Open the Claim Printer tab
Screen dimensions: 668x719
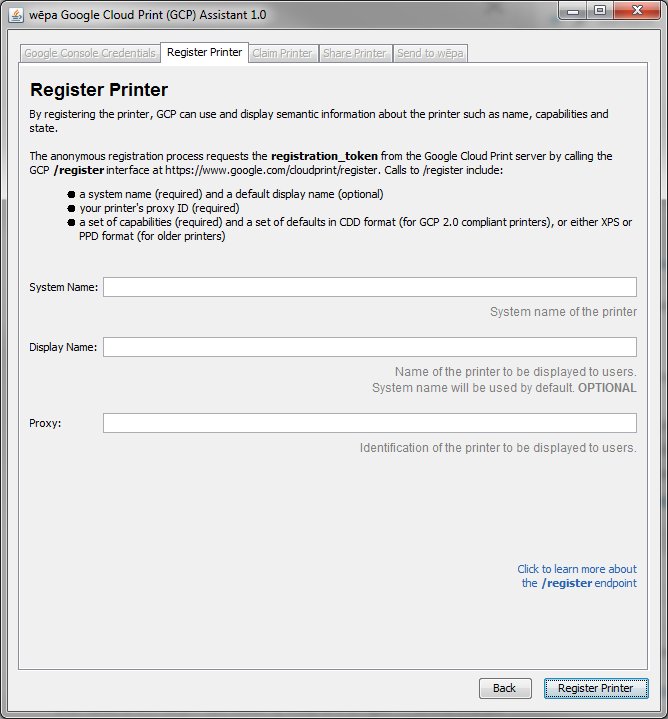pos(282,53)
